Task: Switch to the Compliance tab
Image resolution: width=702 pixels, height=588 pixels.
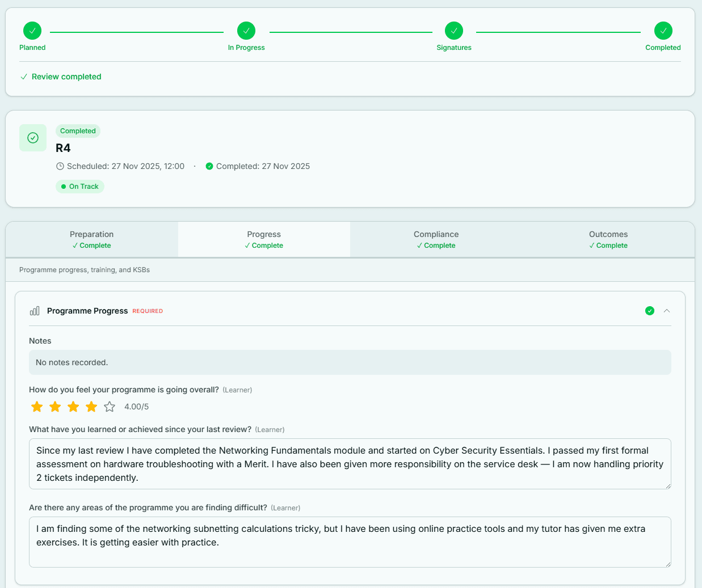Action: point(436,239)
